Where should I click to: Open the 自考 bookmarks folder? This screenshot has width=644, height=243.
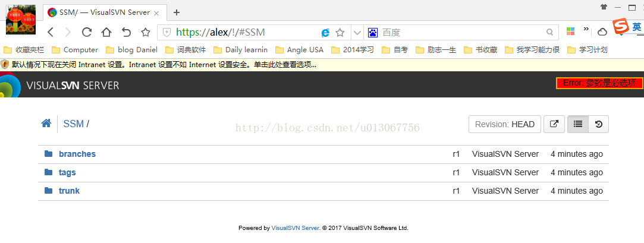(395, 50)
